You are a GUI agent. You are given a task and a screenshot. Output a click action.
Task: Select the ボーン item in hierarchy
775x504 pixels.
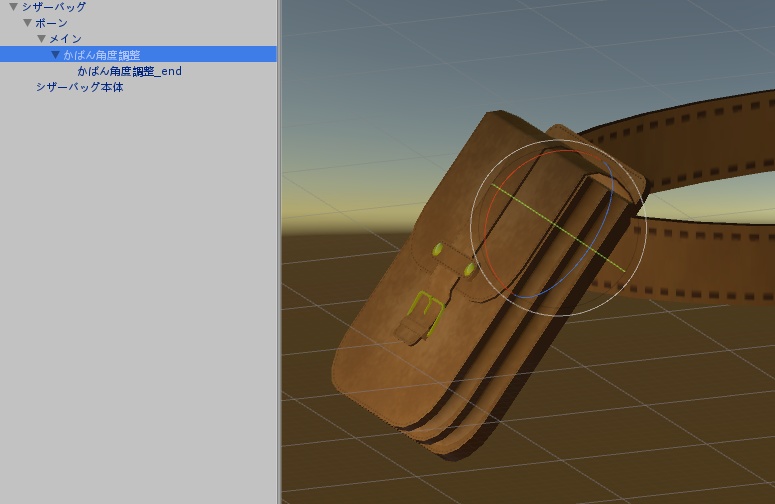[x=51, y=23]
